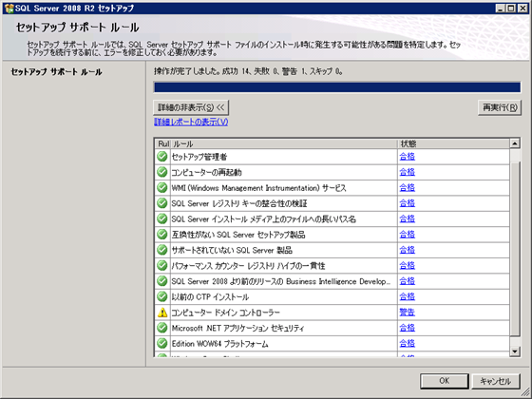The image size is (532, 399).
Task: Select Edition WOW64 プラットフォーム rule text
Action: pos(219,344)
